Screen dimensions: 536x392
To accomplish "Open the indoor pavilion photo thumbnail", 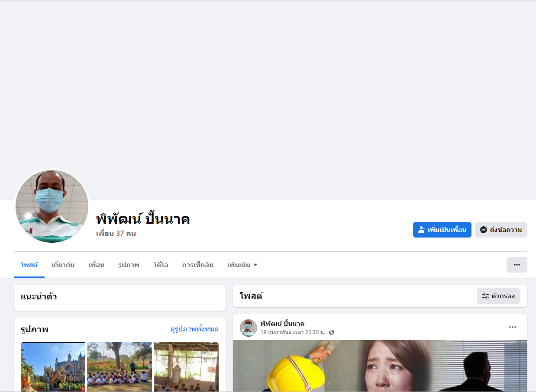I will click(x=186, y=367).
